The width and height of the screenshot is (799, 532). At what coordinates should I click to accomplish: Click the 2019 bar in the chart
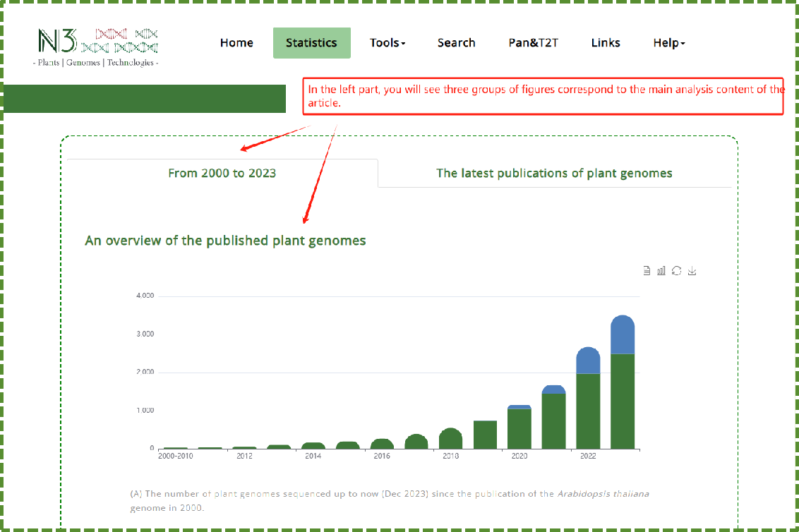point(485,435)
